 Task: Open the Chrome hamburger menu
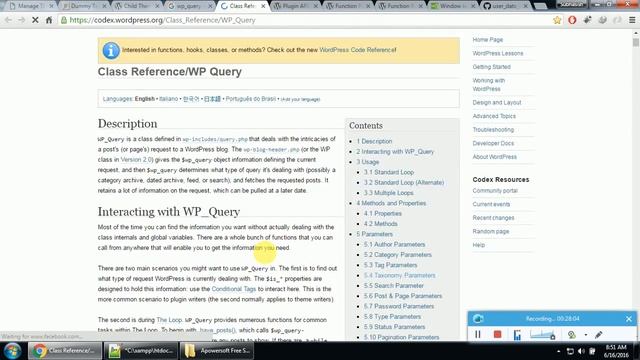632,20
